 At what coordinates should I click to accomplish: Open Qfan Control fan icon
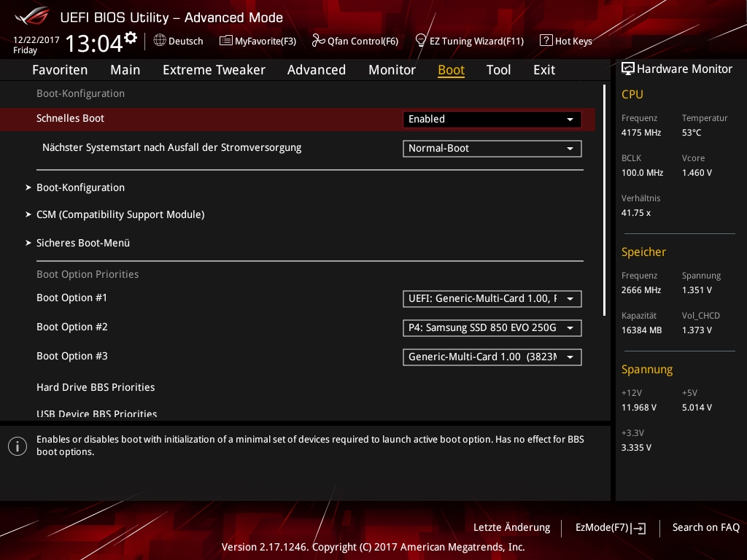pyautogui.click(x=318, y=41)
